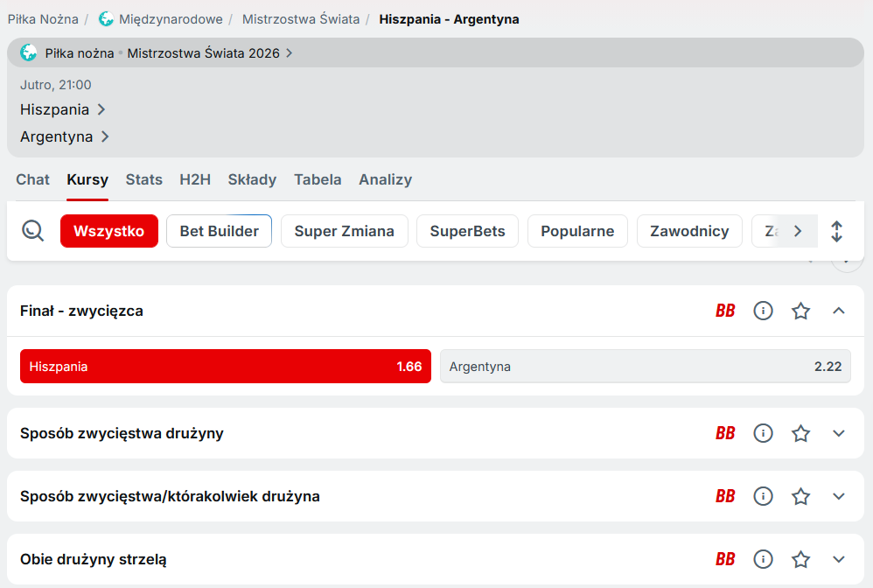Select the Zawodnicy filter chip
The image size is (873, 588).
(x=689, y=231)
